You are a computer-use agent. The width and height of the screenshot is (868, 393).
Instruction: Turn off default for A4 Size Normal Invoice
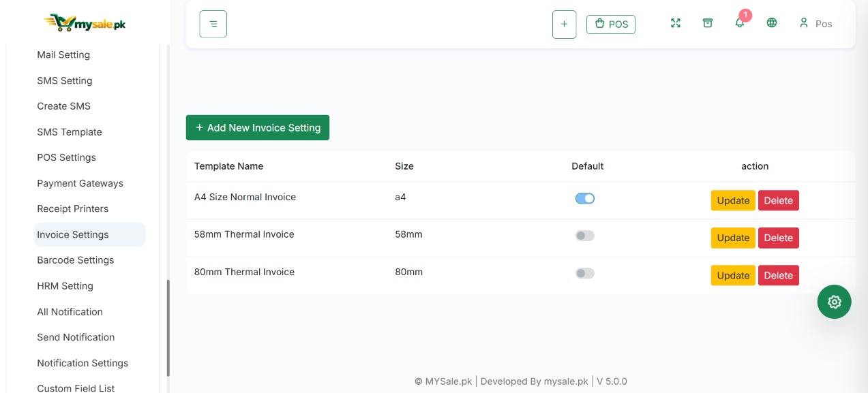[585, 198]
